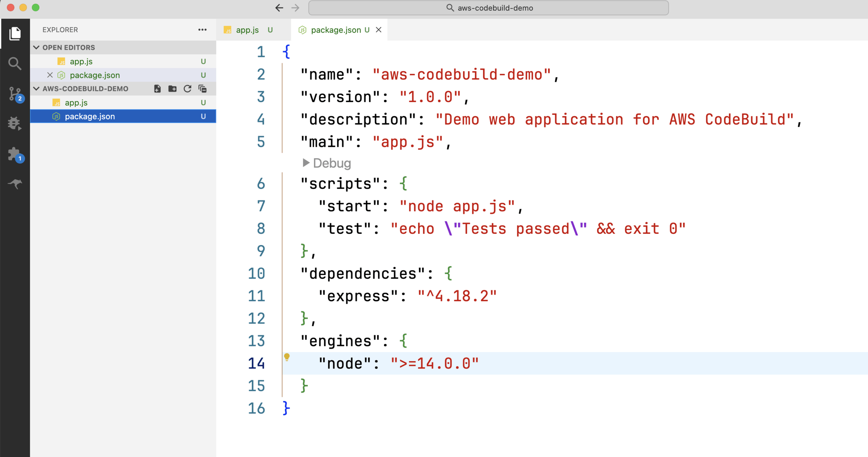Open app.js in the project file tree
Image resolution: width=868 pixels, height=457 pixels.
76,103
